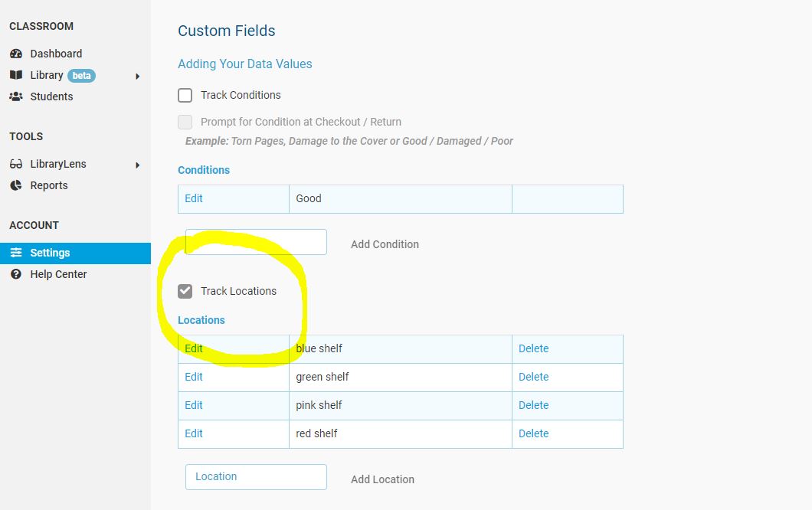
Task: Disable the Track Locations checkbox
Action: pyautogui.click(x=184, y=290)
